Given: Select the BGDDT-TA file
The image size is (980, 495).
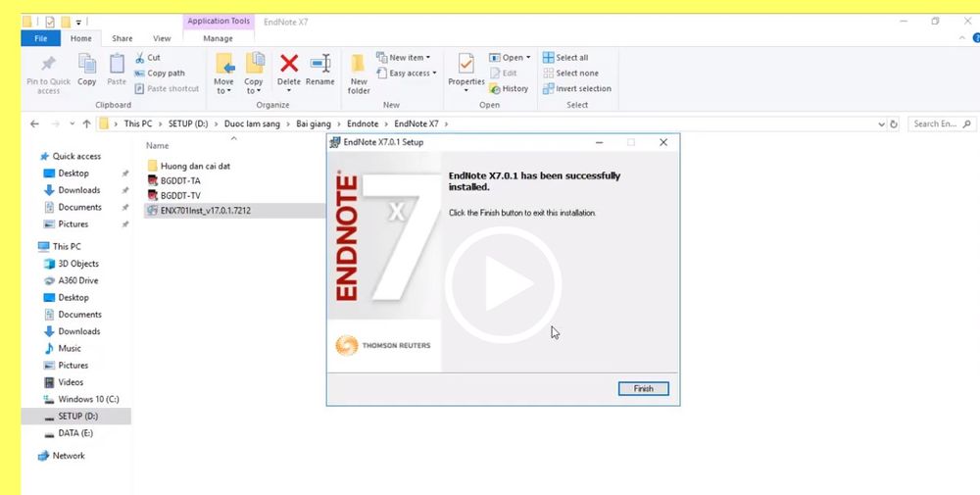Looking at the screenshot, I should click(173, 180).
